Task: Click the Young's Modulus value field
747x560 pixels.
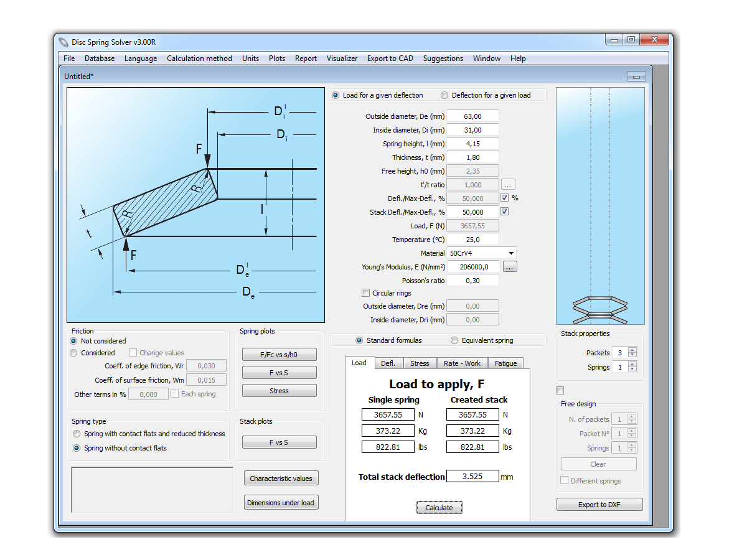Action: point(472,267)
